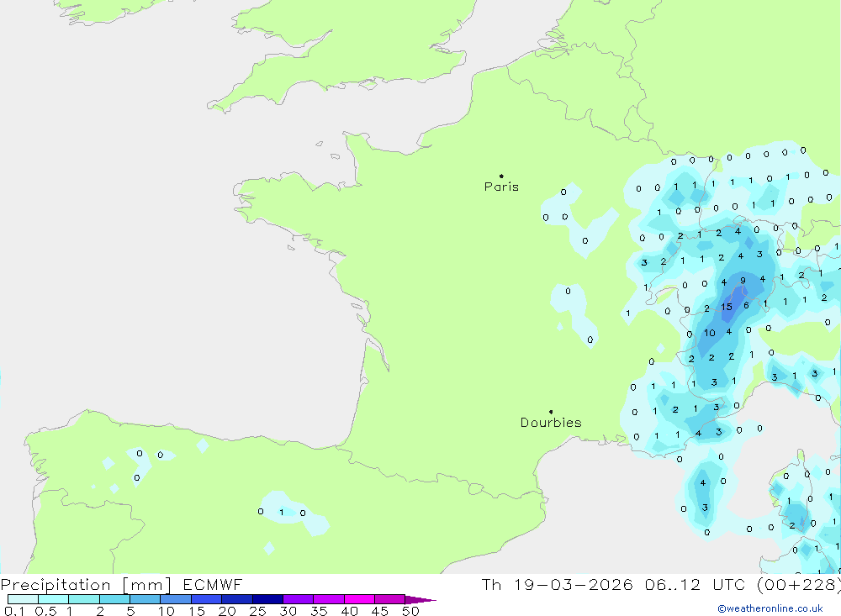Click the Paris city marker dot

(x=501, y=176)
